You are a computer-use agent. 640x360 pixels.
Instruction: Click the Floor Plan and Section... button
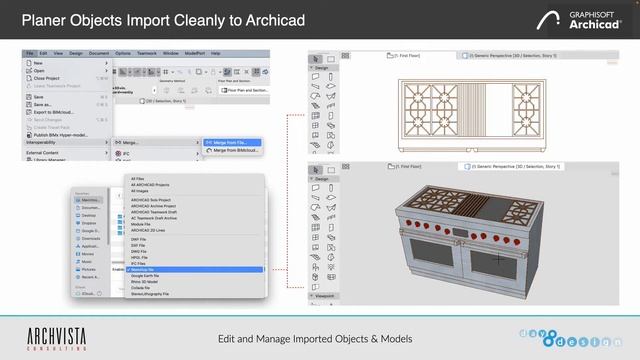point(244,90)
